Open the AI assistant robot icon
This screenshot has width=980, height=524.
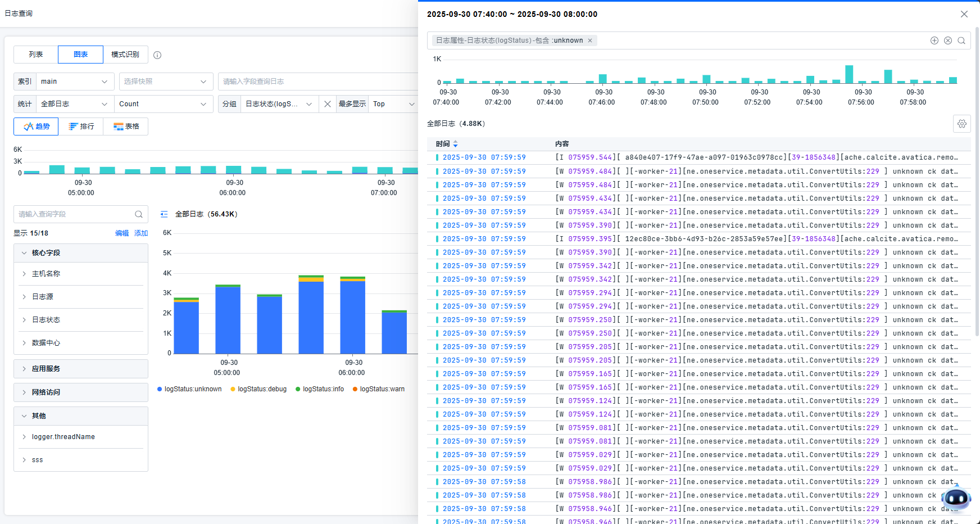coord(956,498)
